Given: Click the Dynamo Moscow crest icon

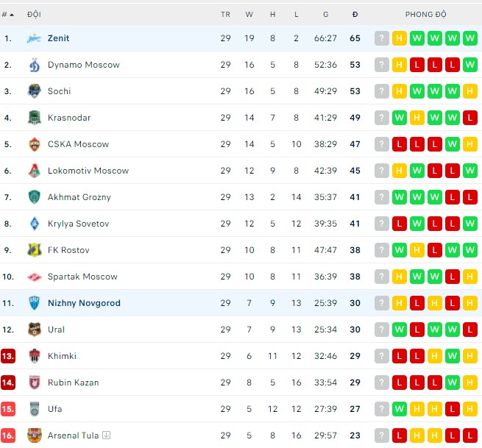Looking at the screenshot, I should coord(34,65).
